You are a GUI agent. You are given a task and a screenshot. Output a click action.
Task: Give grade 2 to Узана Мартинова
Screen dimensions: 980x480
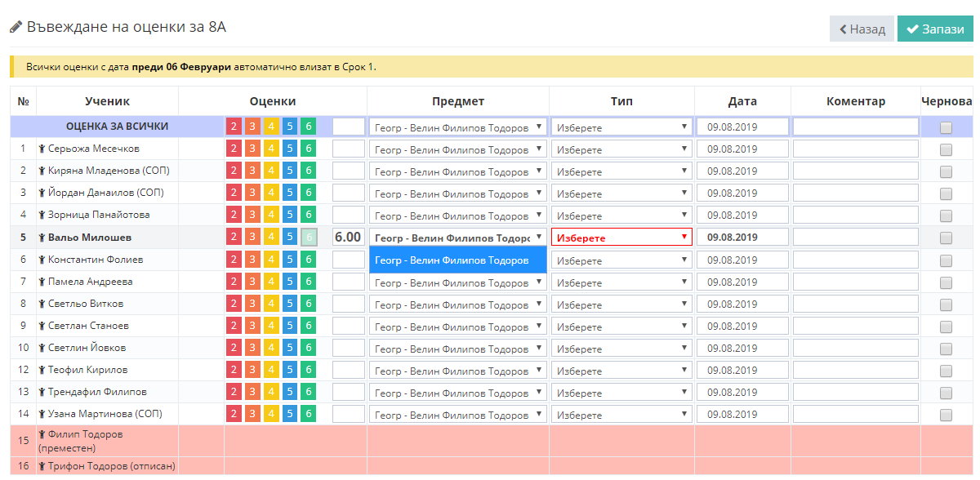(x=234, y=414)
